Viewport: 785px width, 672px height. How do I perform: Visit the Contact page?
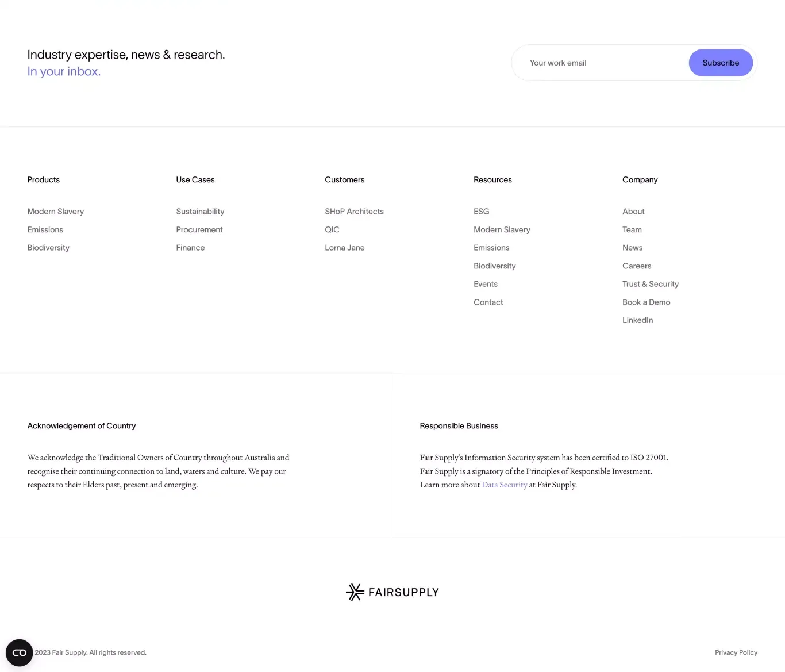click(488, 302)
